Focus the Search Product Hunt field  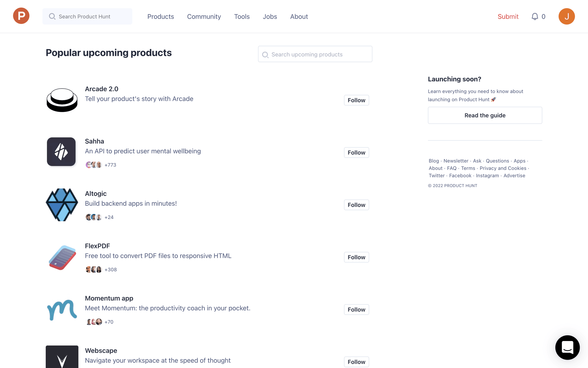click(87, 16)
